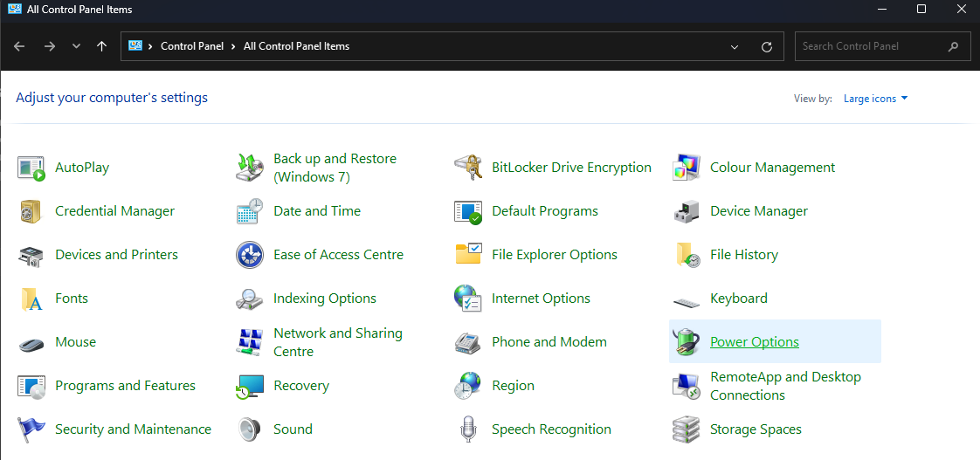Viewport: 980px width, 460px height.
Task: Click the Search Control Panel field
Action: 869,46
